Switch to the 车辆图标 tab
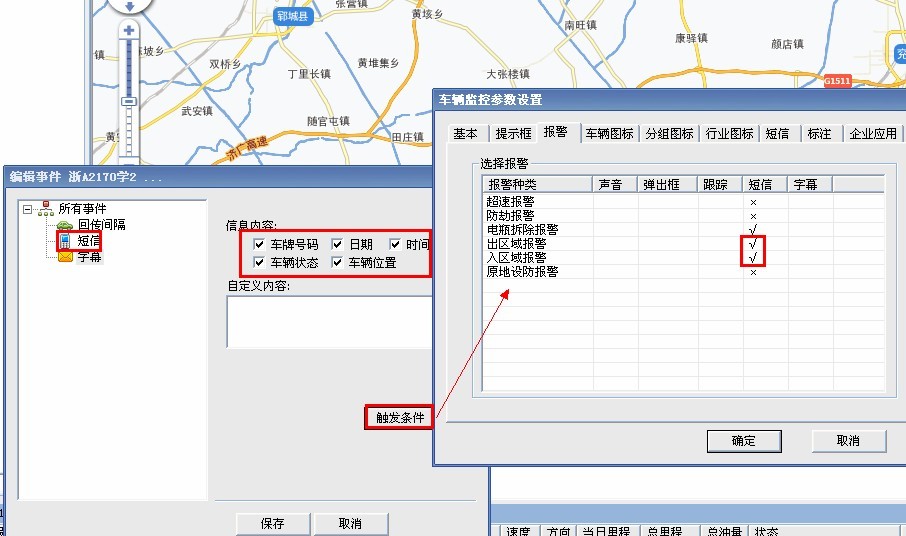Screen dimensions: 906x536 point(609,133)
